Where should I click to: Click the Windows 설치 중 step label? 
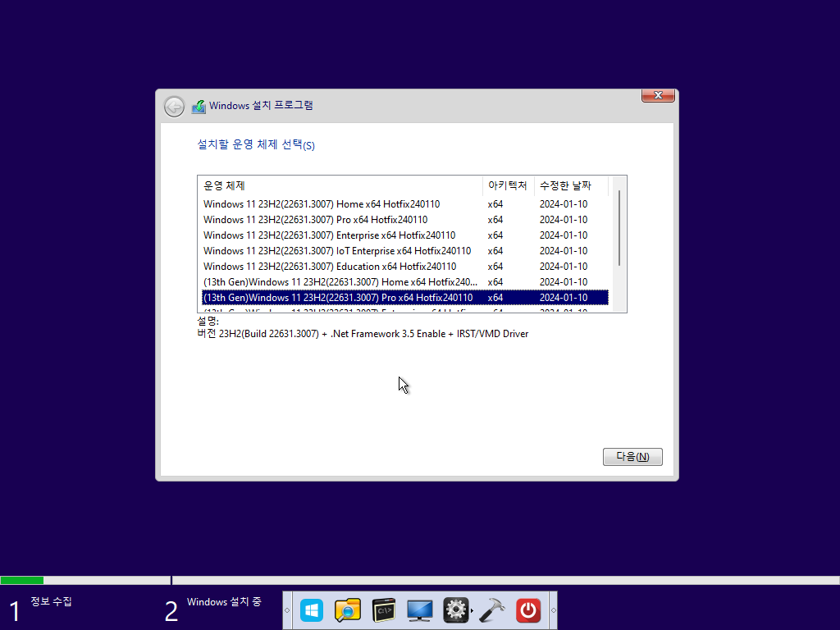224,601
